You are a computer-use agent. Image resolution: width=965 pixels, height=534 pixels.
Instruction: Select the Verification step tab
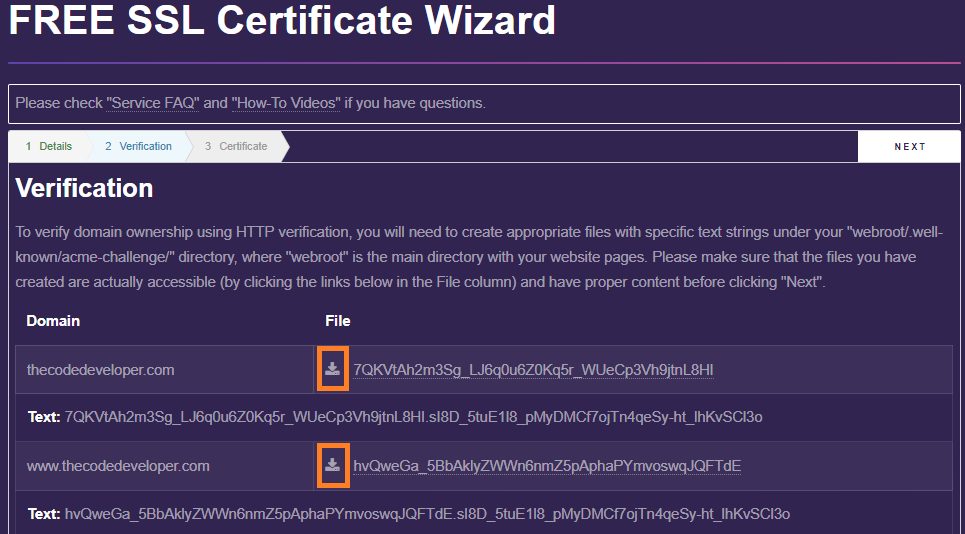pyautogui.click(x=138, y=146)
